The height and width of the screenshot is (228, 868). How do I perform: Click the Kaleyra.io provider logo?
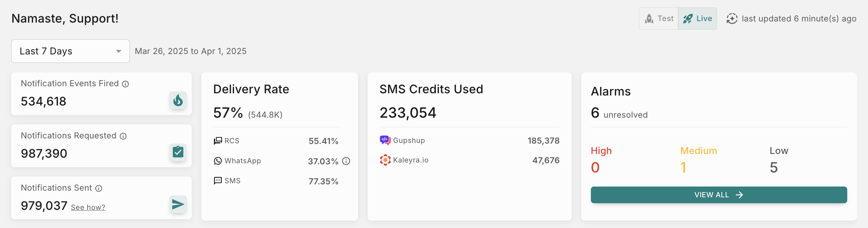coord(385,160)
